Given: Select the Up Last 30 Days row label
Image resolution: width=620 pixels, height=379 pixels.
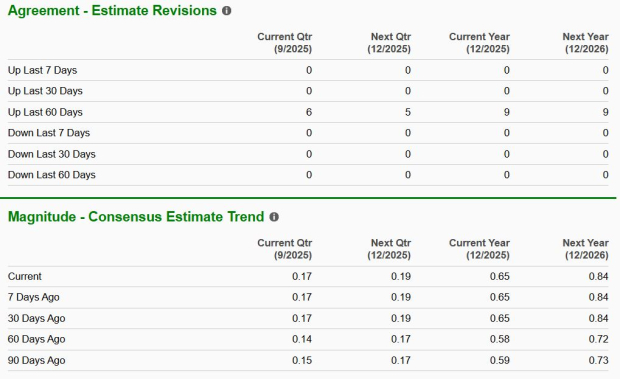Looking at the screenshot, I should coord(45,91).
